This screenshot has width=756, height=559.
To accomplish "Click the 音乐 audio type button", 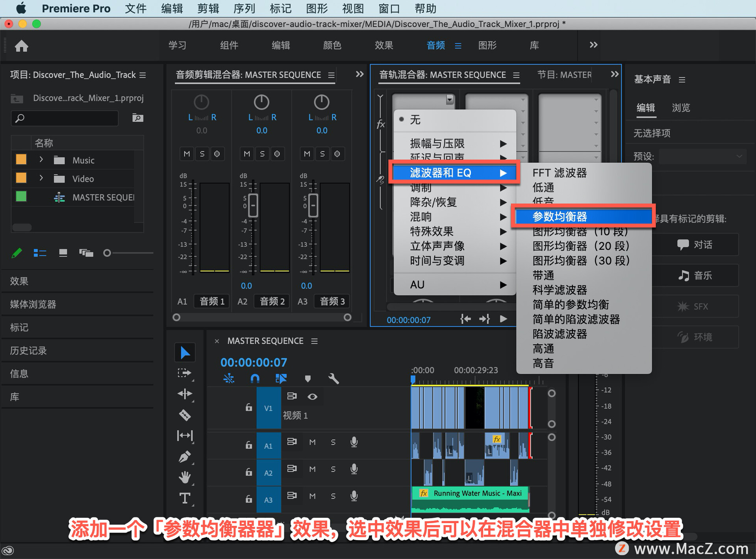I will coord(695,275).
